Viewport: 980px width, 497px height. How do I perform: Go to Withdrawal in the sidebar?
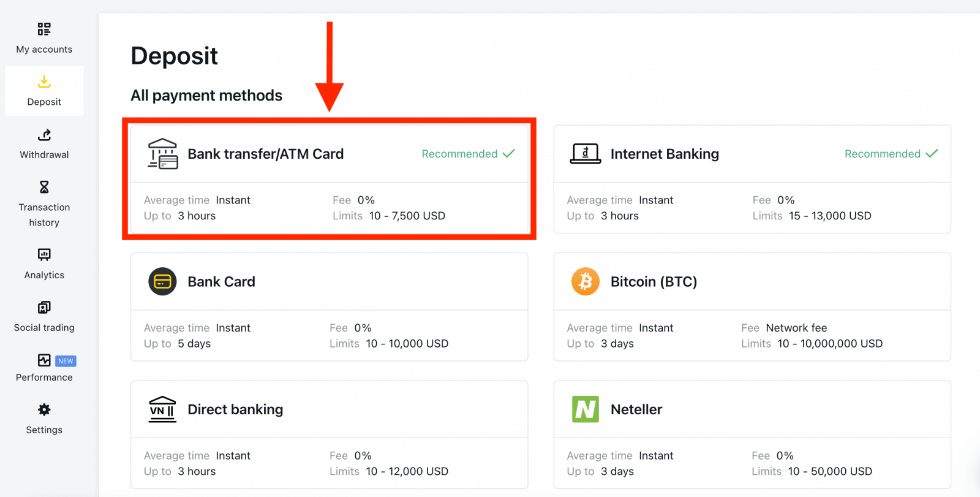coord(44,155)
